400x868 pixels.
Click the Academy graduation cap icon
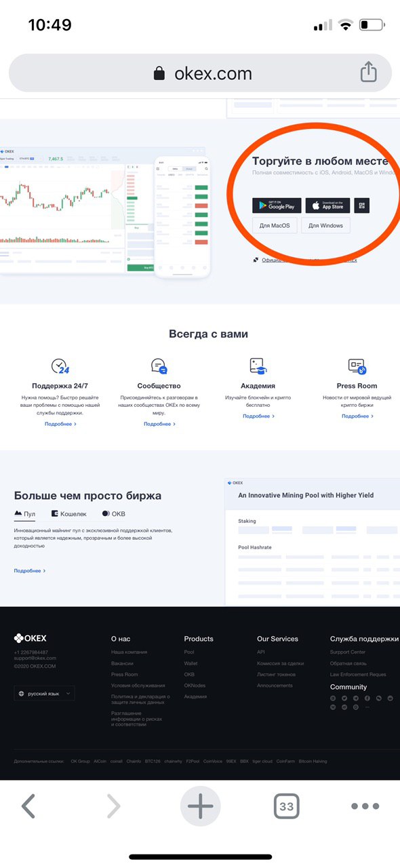(258, 367)
